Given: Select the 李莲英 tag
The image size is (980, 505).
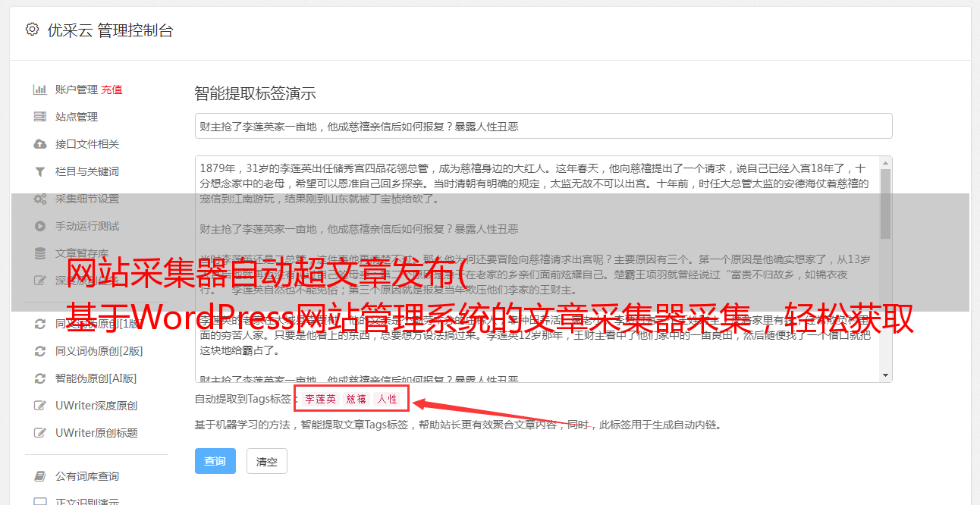Looking at the screenshot, I should pos(321,399).
